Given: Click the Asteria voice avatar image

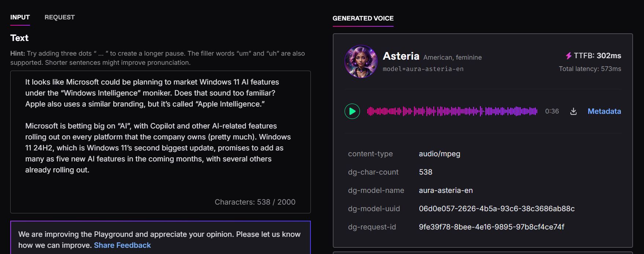Looking at the screenshot, I should (361, 61).
